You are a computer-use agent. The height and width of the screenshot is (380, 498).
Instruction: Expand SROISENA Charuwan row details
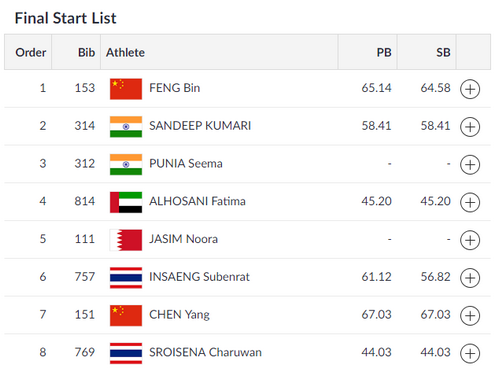click(470, 353)
